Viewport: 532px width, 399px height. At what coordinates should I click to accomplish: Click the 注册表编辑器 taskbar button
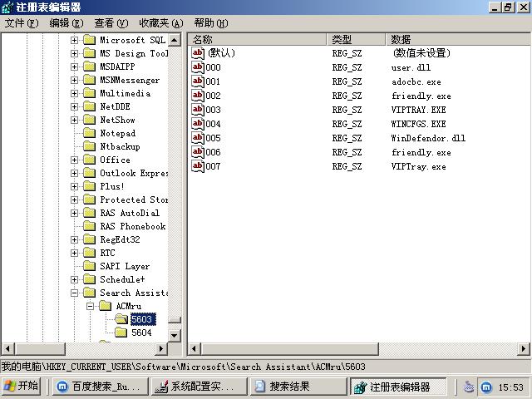(397, 387)
